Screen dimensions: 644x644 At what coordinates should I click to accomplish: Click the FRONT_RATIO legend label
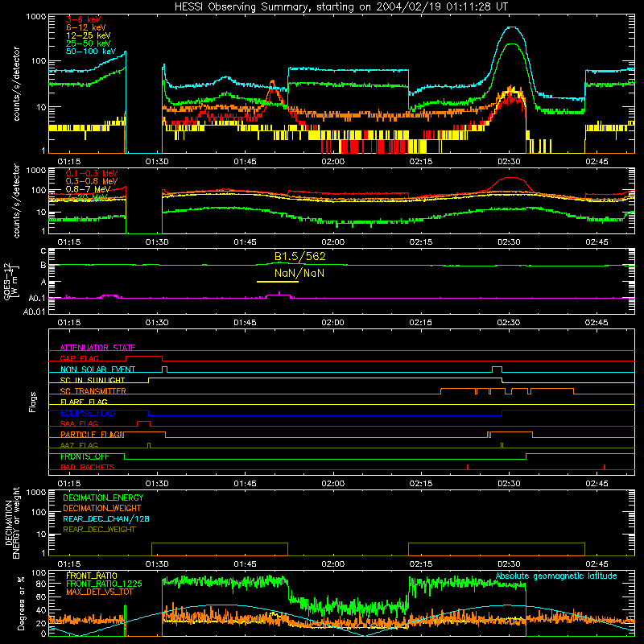92,576
